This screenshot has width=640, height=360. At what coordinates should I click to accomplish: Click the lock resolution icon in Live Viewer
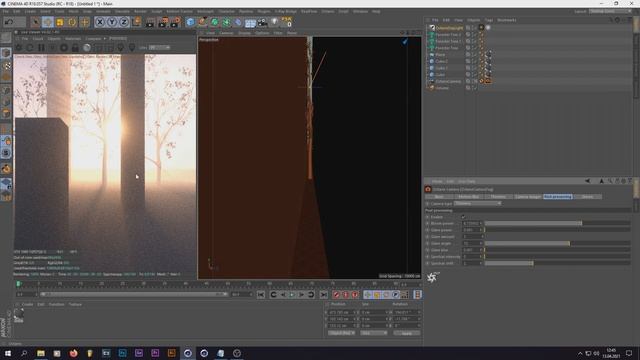75,48
